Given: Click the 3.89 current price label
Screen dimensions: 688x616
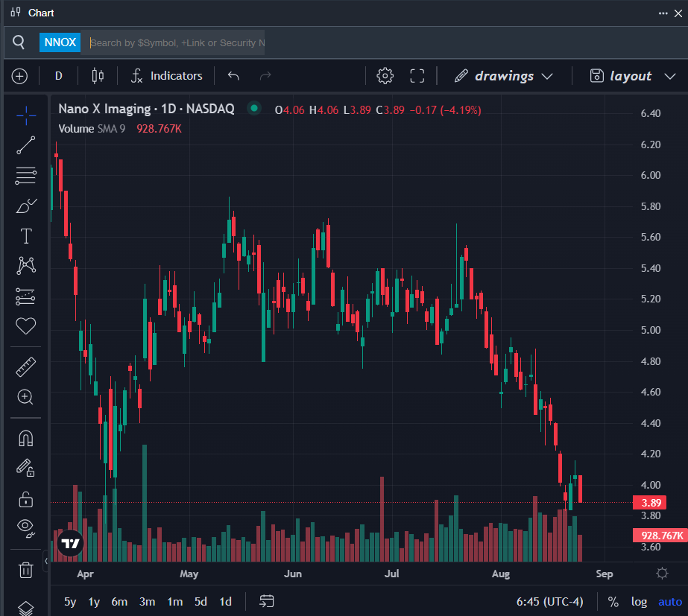Looking at the screenshot, I should coord(650,503).
